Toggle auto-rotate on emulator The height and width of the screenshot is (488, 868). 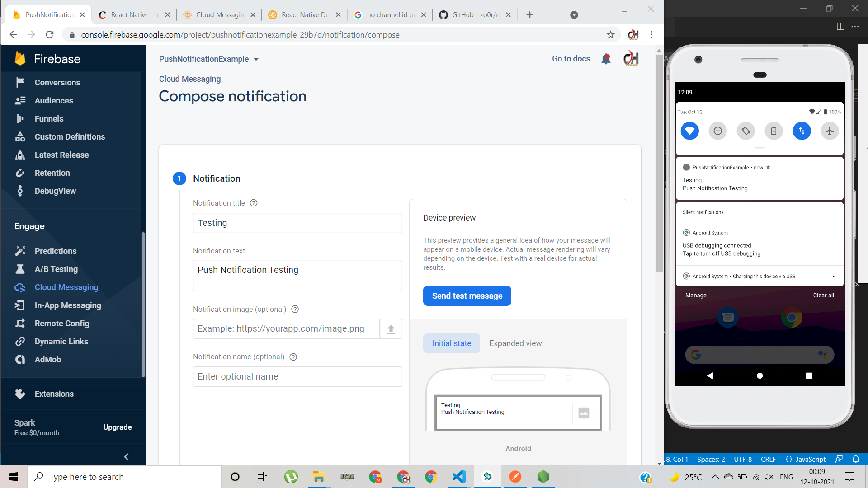(746, 131)
